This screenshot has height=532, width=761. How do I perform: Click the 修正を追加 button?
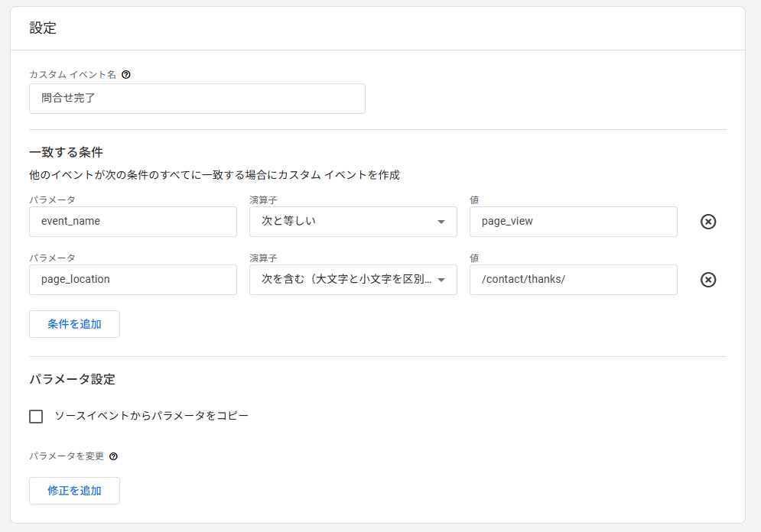tap(74, 491)
